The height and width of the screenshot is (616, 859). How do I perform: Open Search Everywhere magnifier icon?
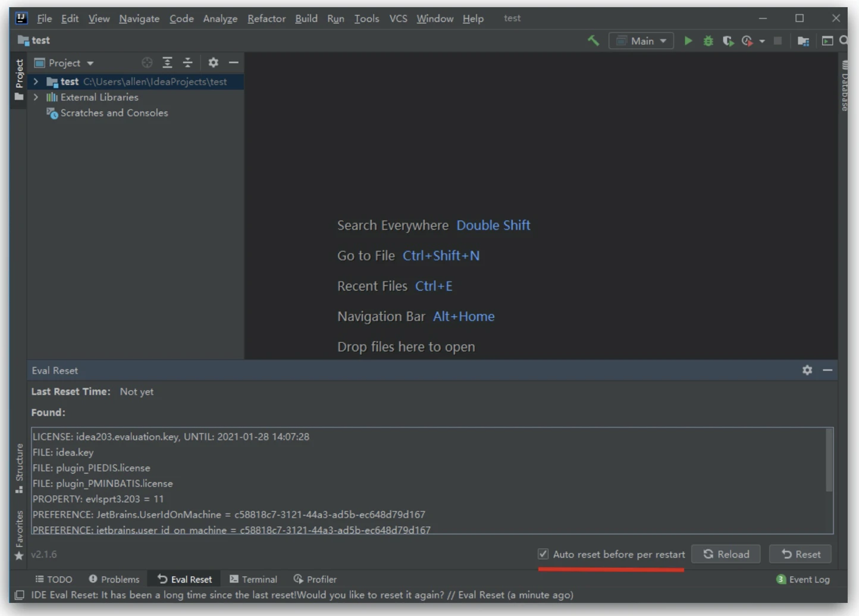coord(844,40)
